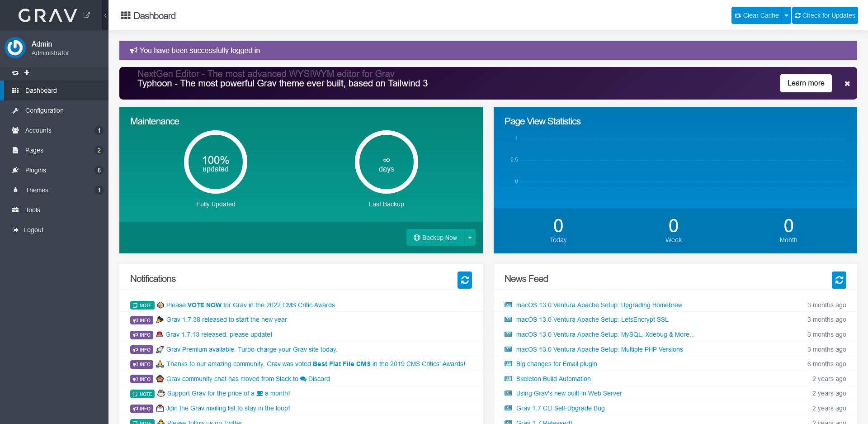Click newspaper icon beside Upgrading Homebrew
This screenshot has width=868, height=424.
click(508, 305)
